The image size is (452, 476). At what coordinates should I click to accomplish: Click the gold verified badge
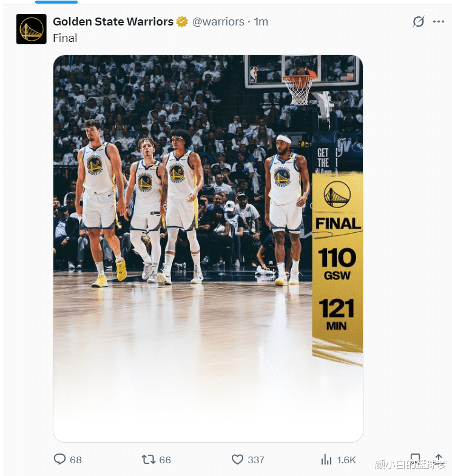[x=182, y=22]
